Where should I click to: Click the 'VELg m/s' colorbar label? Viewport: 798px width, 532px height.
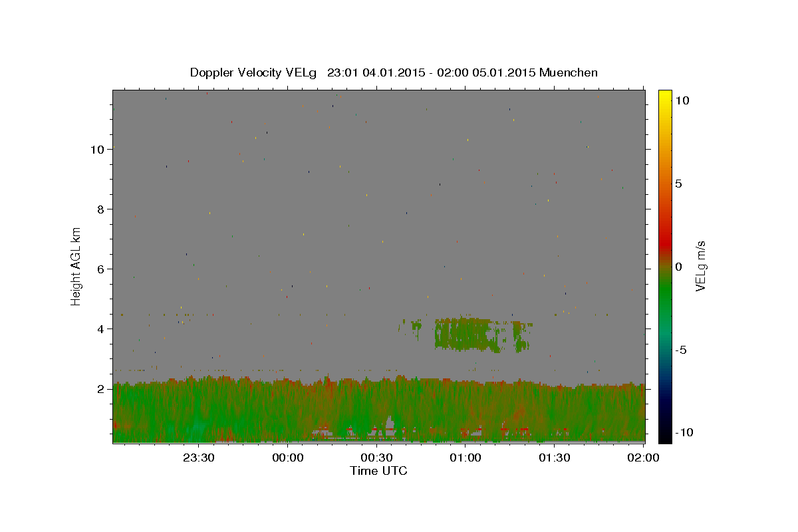coord(700,266)
